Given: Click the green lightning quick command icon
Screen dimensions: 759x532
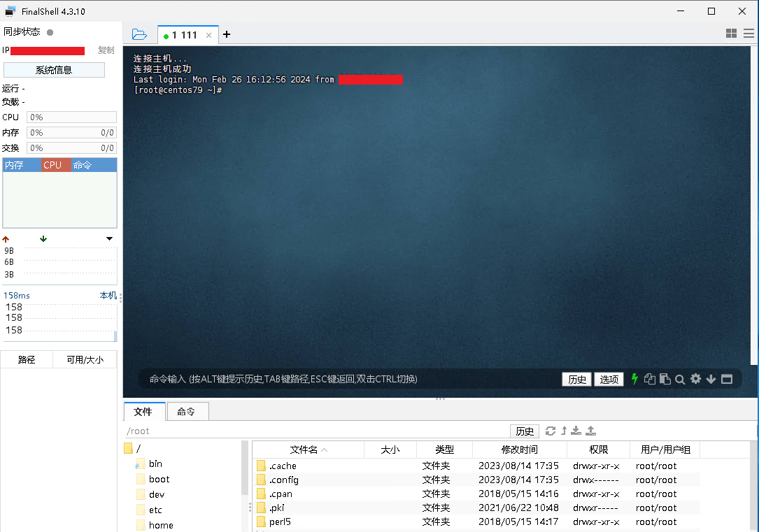Looking at the screenshot, I should tap(634, 379).
